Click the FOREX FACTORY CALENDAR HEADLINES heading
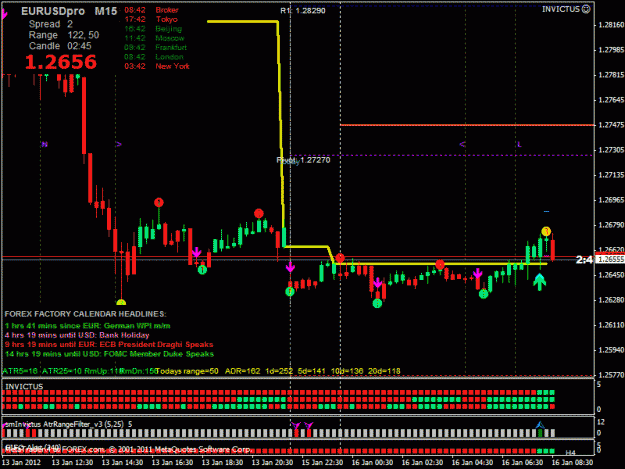 point(85,314)
